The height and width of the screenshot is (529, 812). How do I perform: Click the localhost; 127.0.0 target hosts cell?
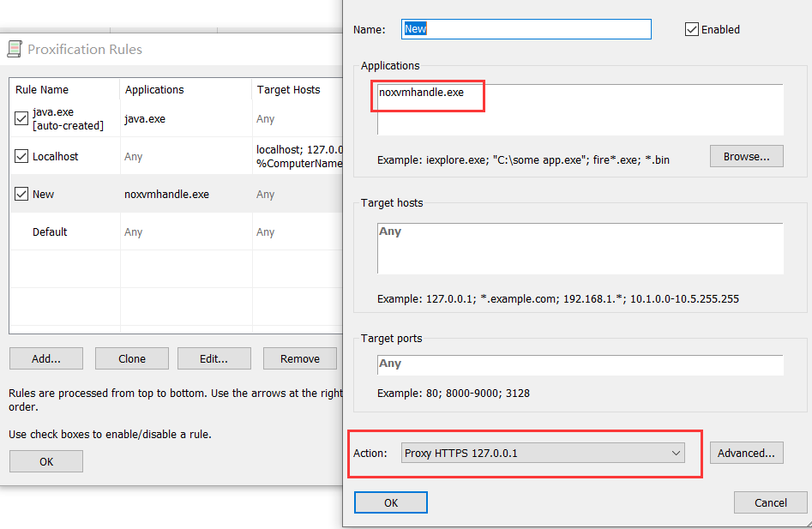299,156
